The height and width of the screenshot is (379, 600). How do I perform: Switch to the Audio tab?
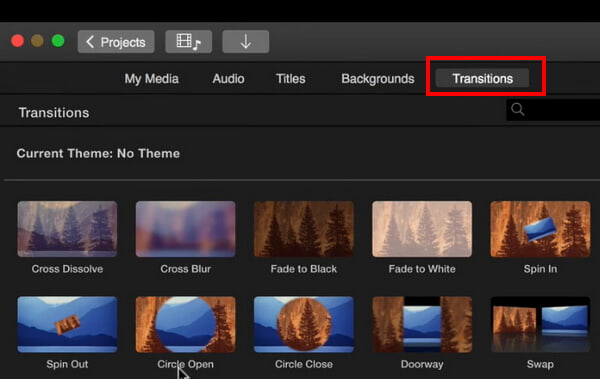[x=228, y=79]
